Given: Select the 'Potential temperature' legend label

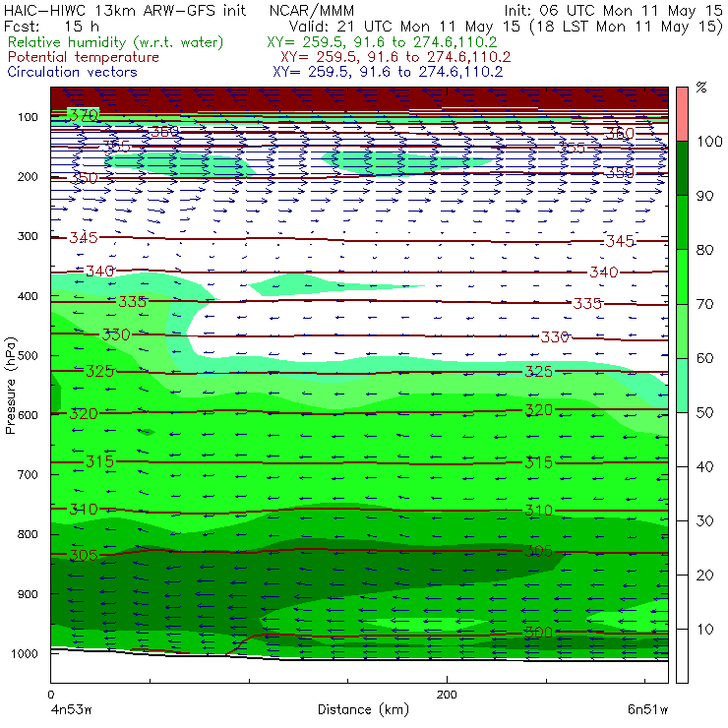Looking at the screenshot, I should (83, 57).
